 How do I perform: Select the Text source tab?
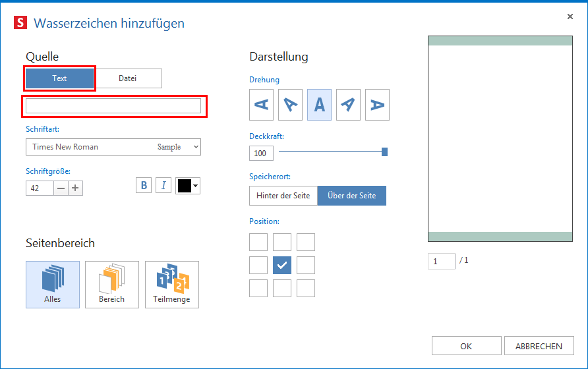click(x=60, y=78)
